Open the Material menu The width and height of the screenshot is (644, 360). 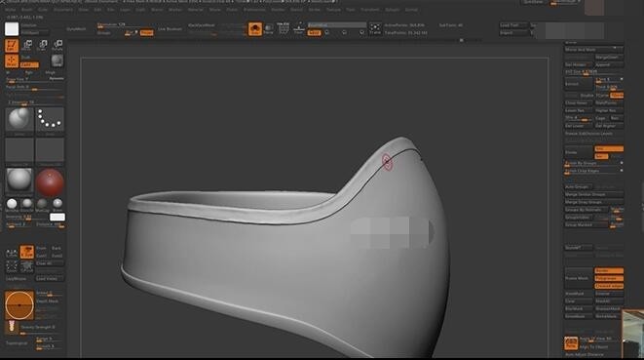tap(196, 10)
